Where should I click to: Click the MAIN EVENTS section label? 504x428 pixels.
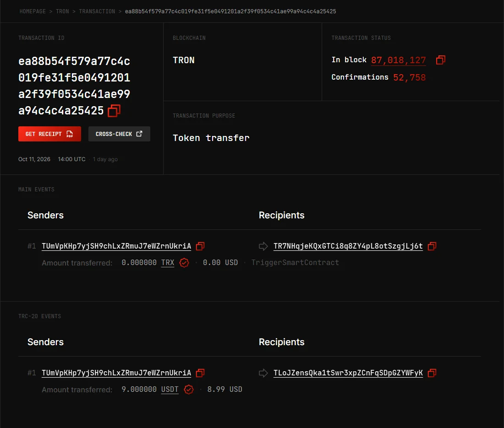click(36, 190)
